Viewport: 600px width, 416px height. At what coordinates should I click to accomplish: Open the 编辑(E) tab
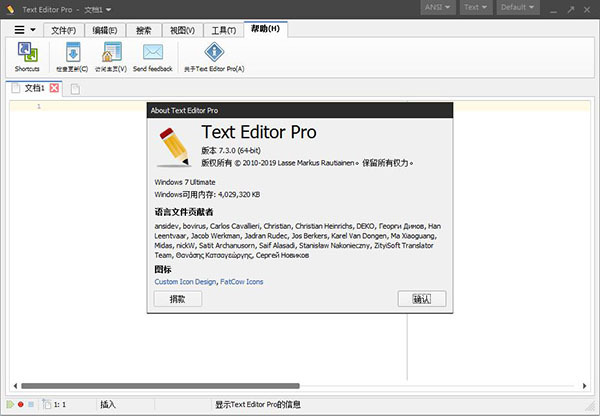point(104,30)
